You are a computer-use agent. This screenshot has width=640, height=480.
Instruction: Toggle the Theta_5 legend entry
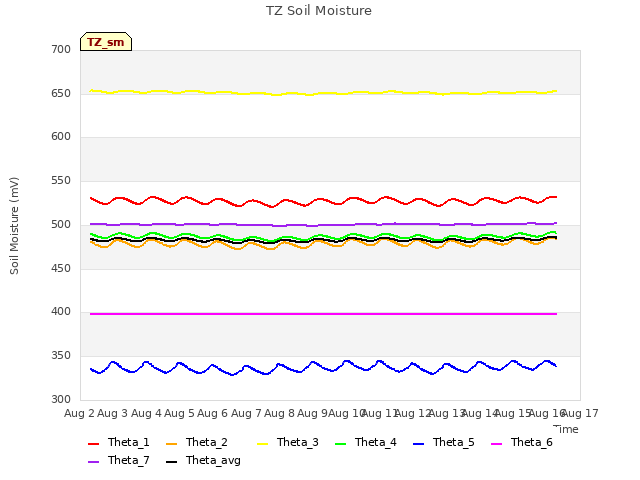444,442
